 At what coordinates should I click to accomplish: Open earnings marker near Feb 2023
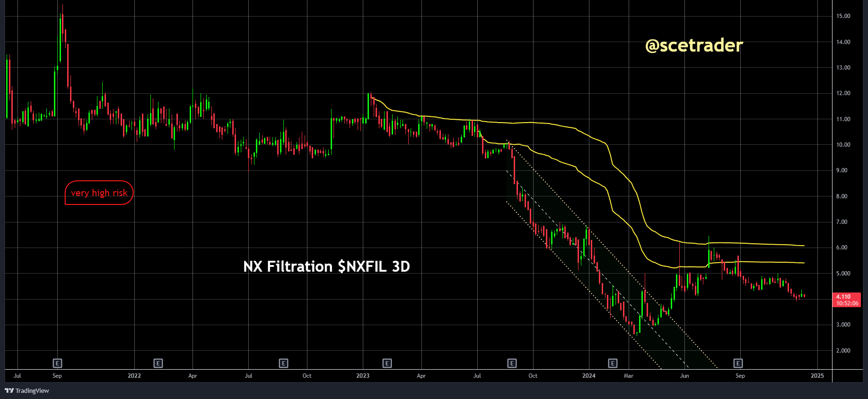(x=387, y=364)
